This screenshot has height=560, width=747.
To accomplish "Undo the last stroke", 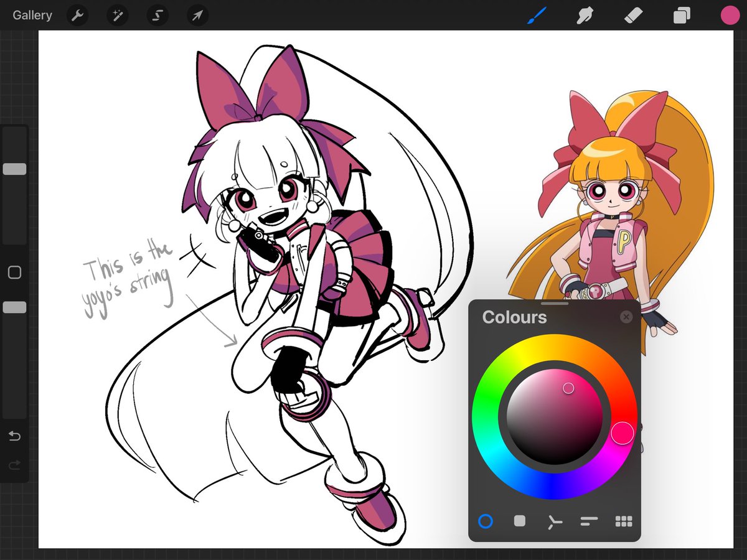I will pyautogui.click(x=14, y=436).
